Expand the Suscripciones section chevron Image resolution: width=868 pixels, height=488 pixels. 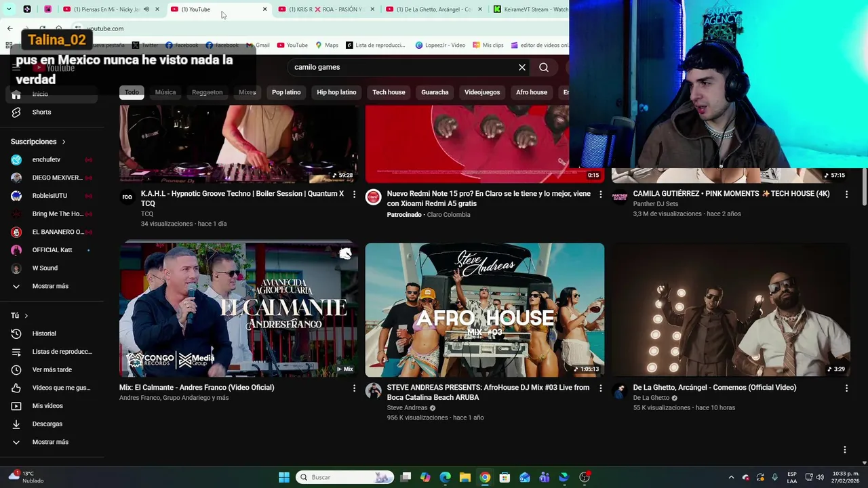coord(64,142)
